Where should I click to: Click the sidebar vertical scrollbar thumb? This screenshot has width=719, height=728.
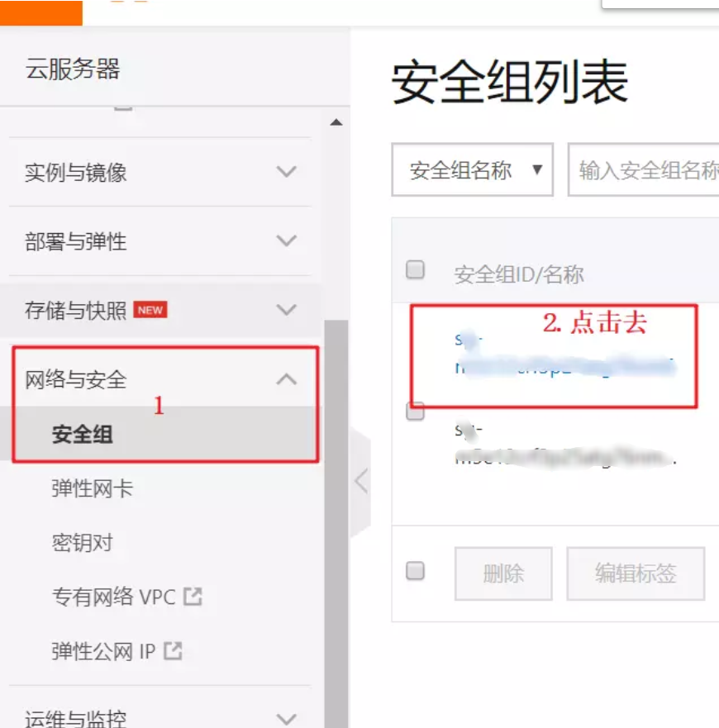coord(336,524)
